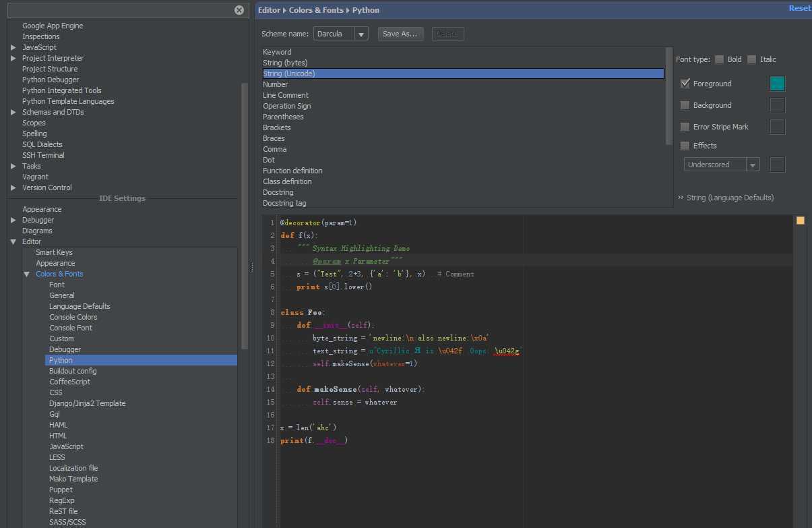Open the Error Stripe Mark color swatch
Screen dimensions: 812x528
coord(778,127)
